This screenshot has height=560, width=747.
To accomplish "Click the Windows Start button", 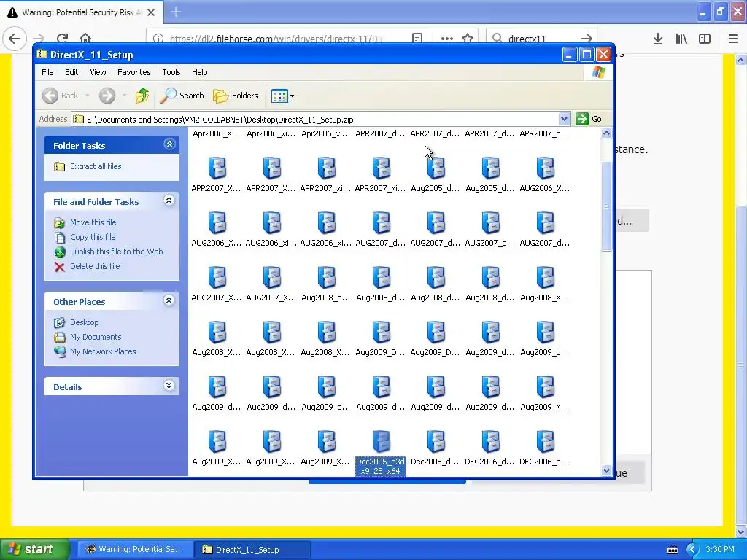I will click(x=34, y=550).
